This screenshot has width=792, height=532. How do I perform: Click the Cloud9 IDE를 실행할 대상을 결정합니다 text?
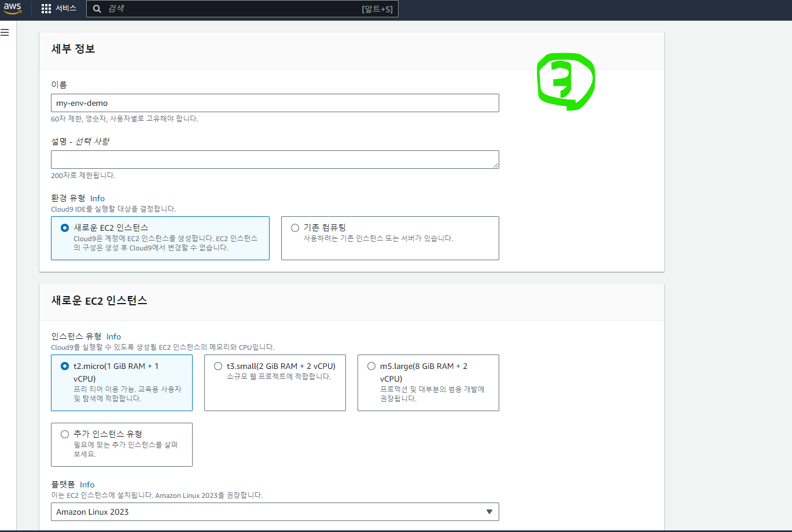pos(113,209)
